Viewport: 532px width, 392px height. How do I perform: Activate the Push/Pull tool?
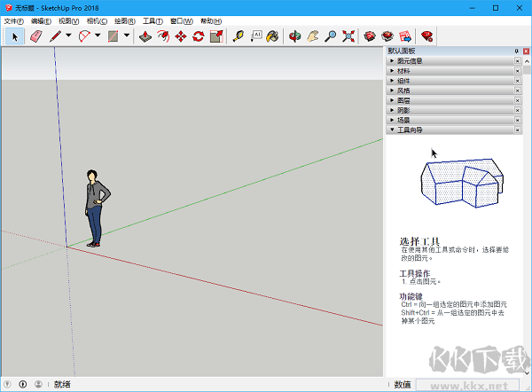[x=145, y=36]
